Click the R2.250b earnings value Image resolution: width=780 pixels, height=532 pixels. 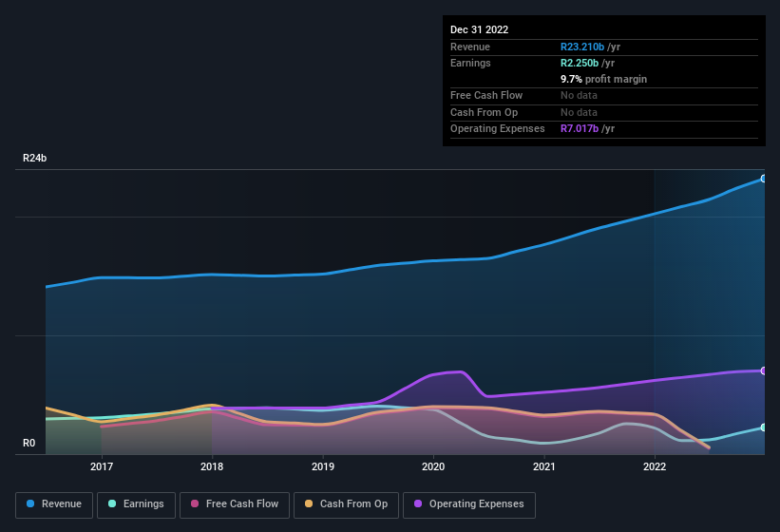point(579,63)
